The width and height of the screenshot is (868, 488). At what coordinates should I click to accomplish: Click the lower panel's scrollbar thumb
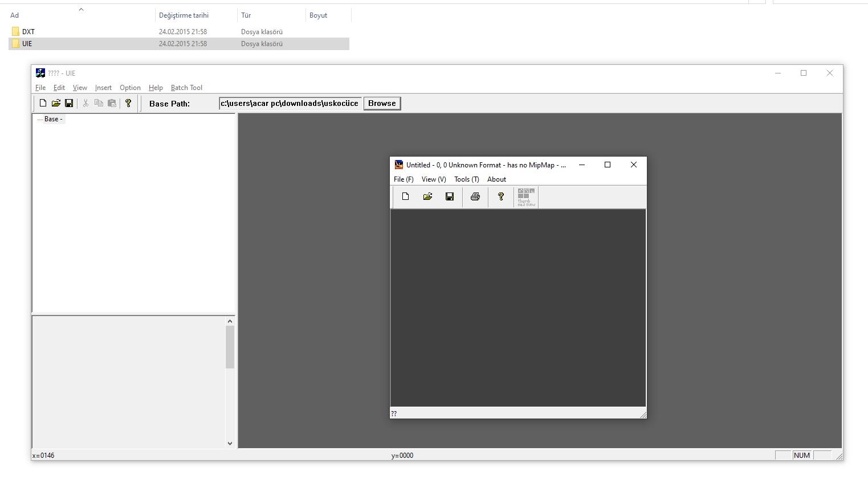click(x=230, y=347)
